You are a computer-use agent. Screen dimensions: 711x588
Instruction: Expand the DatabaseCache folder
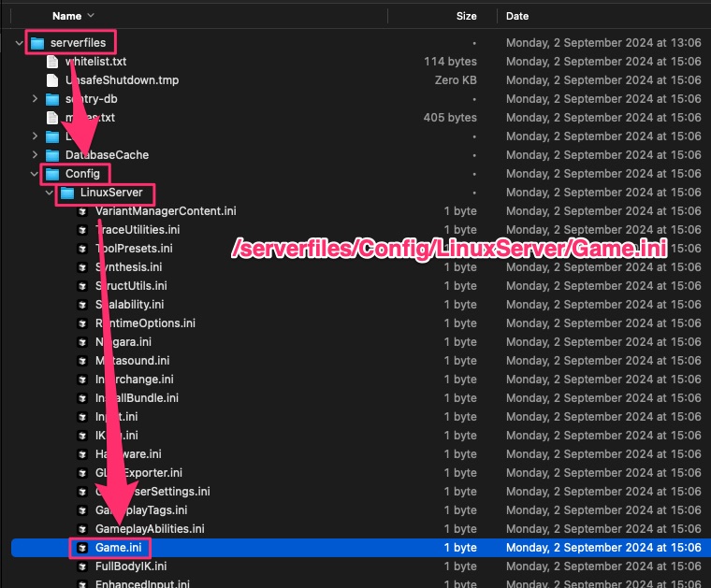click(x=35, y=155)
